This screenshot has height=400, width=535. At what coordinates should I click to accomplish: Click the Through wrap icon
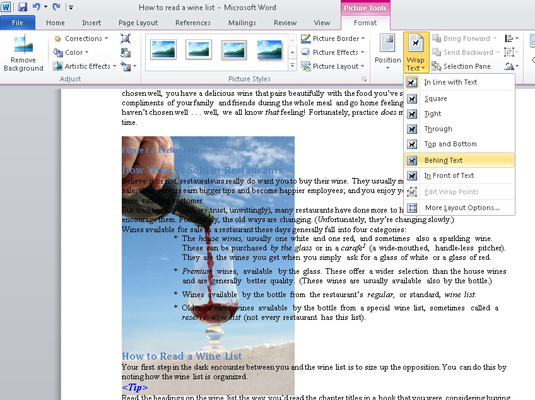pos(412,129)
